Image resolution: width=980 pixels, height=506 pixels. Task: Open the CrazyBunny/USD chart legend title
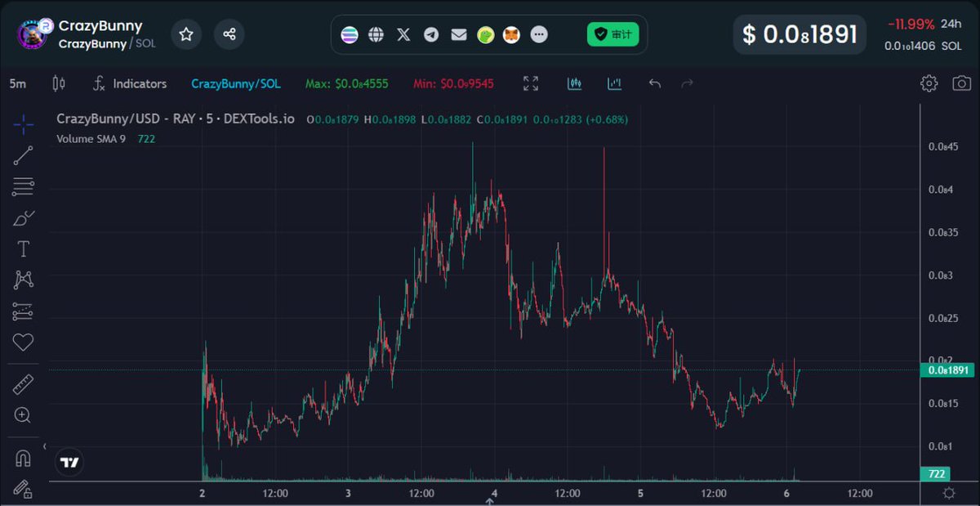(x=175, y=119)
